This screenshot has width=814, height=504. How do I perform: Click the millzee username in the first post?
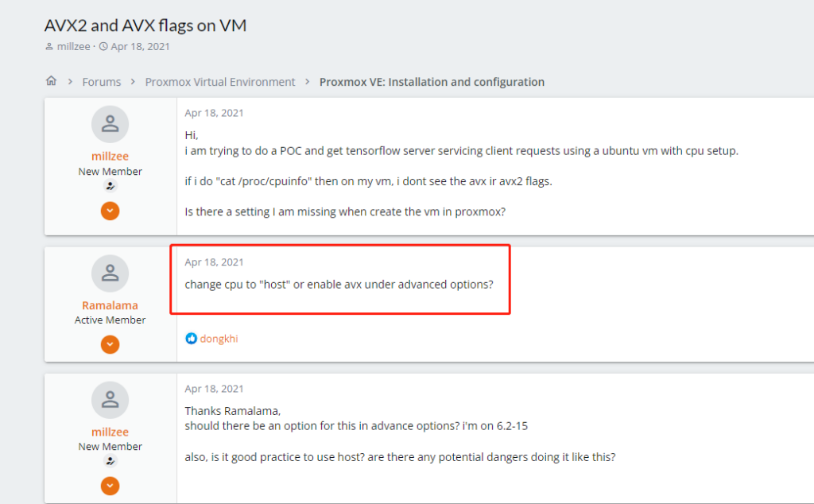[x=110, y=157]
